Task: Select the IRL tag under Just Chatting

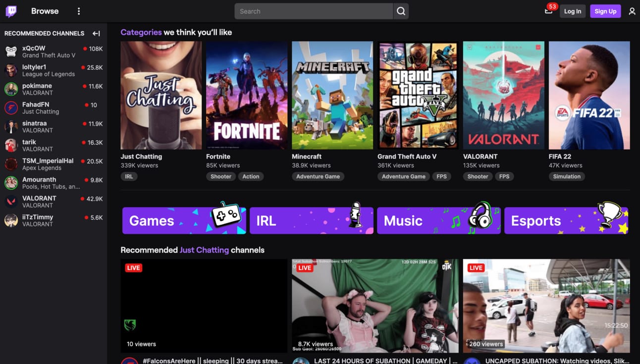Action: click(129, 176)
